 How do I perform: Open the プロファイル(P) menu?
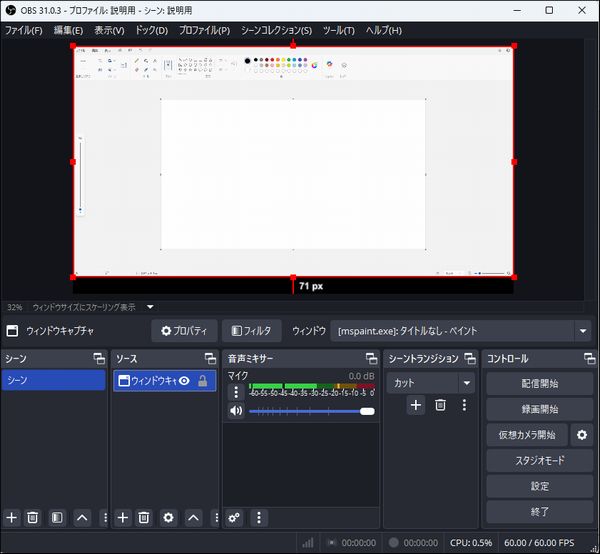[x=205, y=30]
